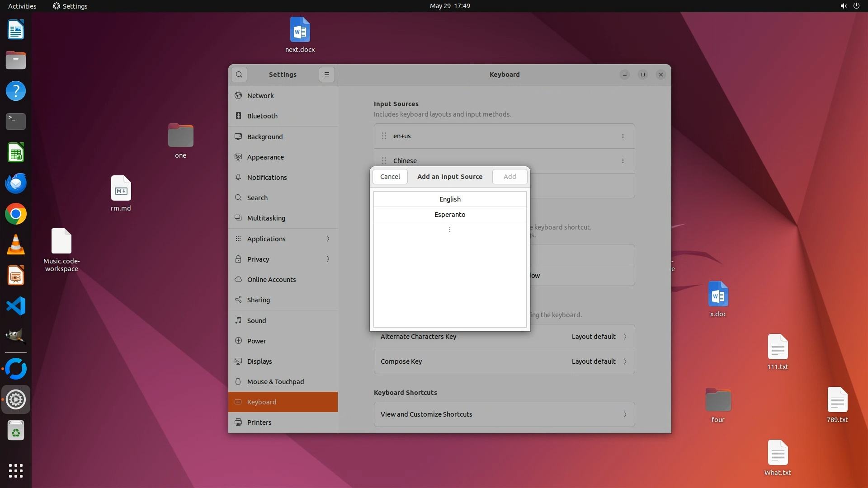Launch Google Chrome from dock
Viewport: 868px width, 488px height.
[x=16, y=214]
